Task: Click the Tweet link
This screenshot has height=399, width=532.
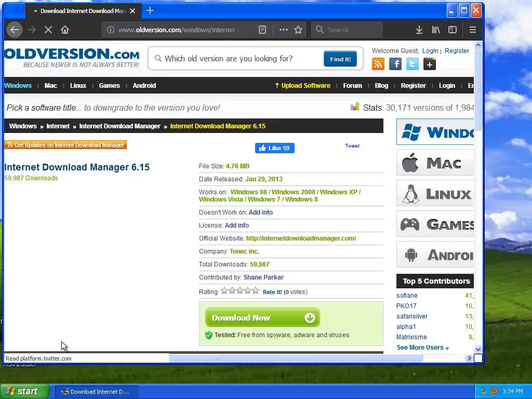Action: tap(352, 146)
